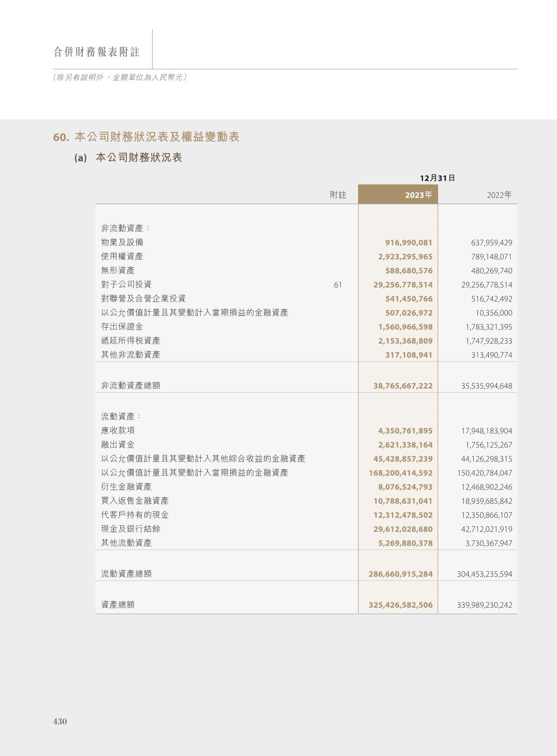Select note reference 61 for 對子公司投資

(x=337, y=285)
